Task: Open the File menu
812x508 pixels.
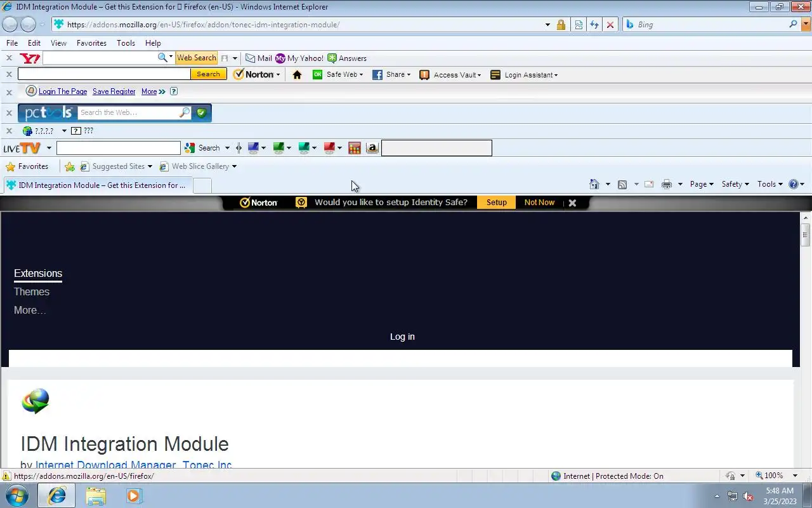Action: pos(12,43)
